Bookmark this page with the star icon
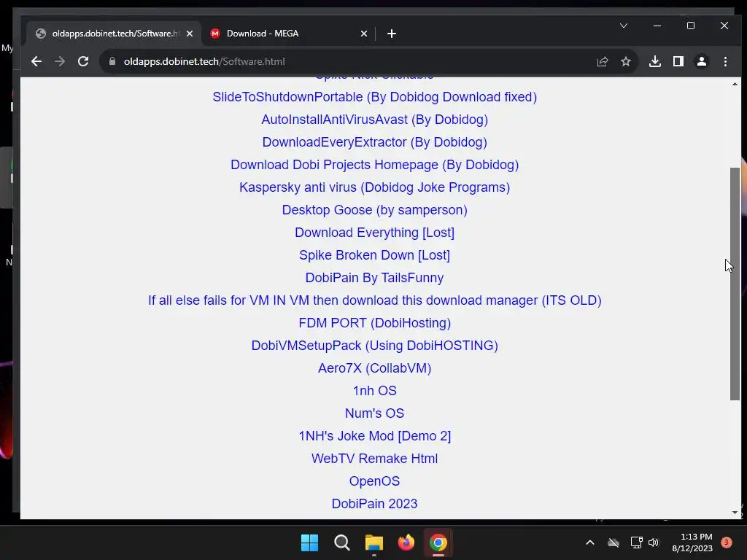This screenshot has width=747, height=560. point(626,61)
